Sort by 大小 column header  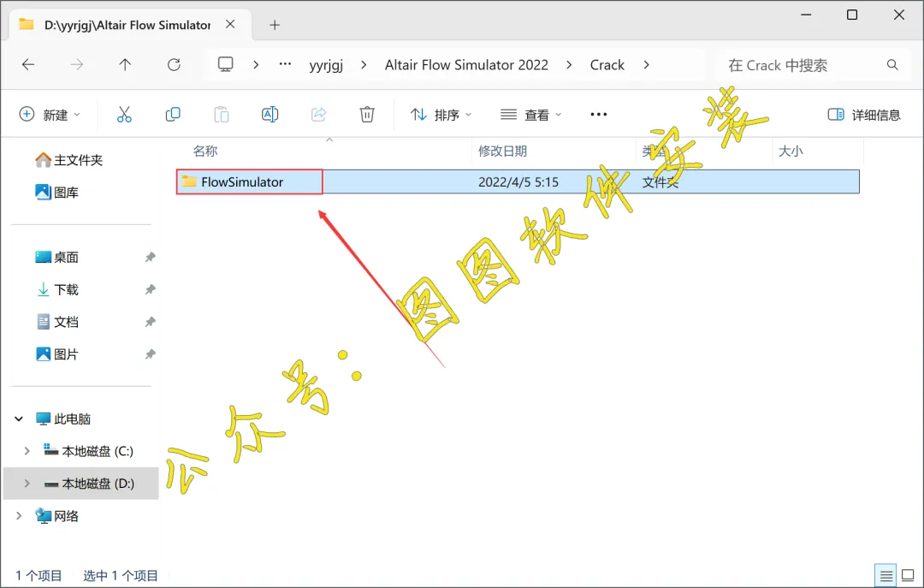(x=791, y=151)
